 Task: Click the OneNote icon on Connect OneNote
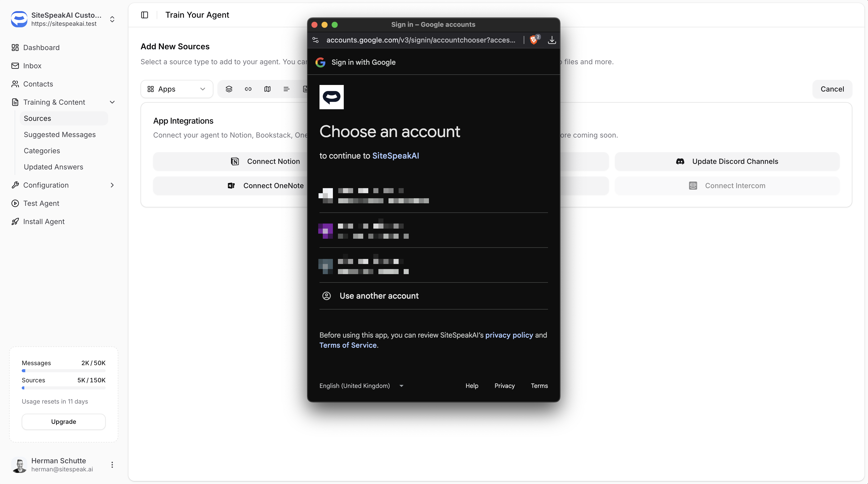(x=231, y=186)
